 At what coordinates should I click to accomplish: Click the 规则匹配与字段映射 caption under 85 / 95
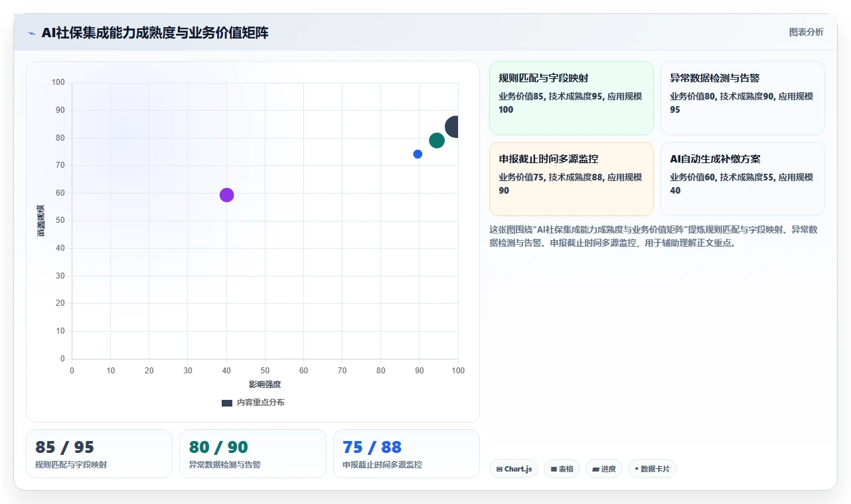71,465
